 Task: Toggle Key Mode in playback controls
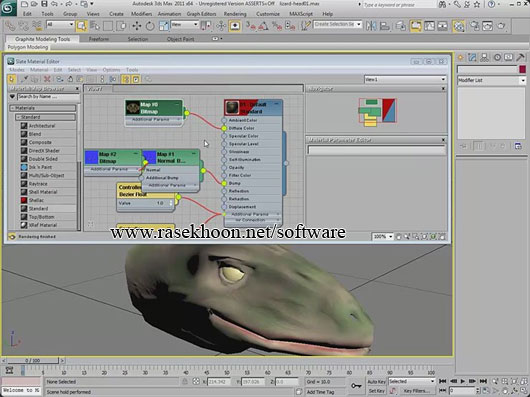tap(442, 391)
